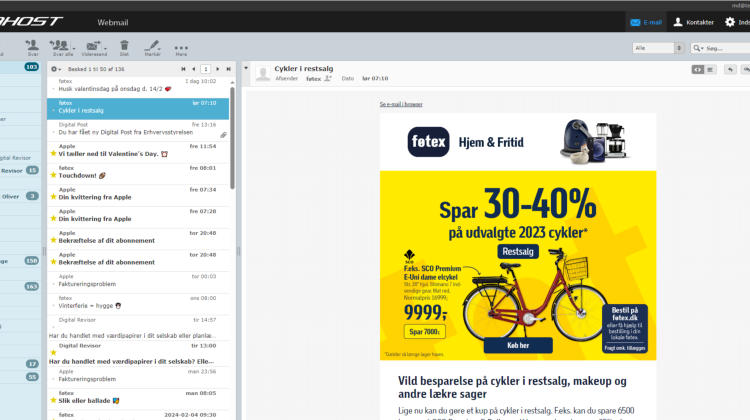The width and height of the screenshot is (750, 420).
Task: Open the Kontakter tab
Action: click(x=694, y=22)
